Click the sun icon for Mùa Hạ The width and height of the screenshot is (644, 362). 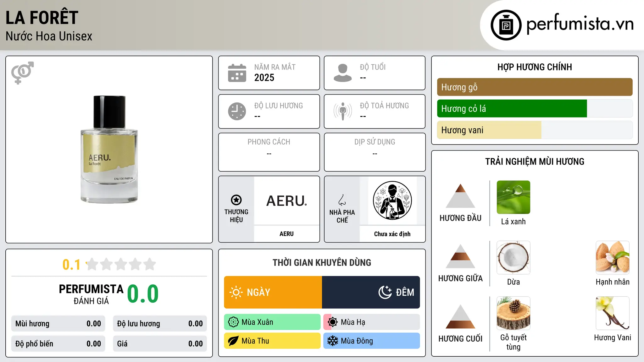333,322
